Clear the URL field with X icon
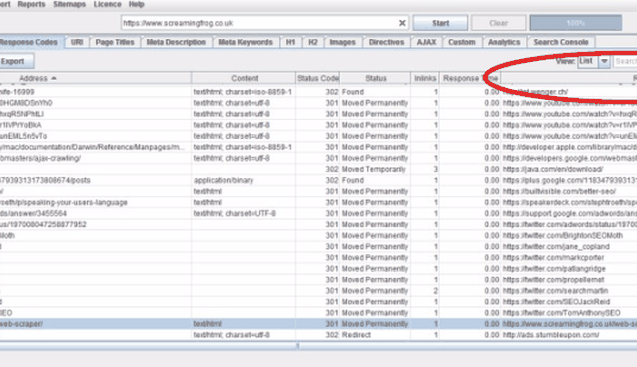The width and height of the screenshot is (637, 367). click(x=402, y=23)
